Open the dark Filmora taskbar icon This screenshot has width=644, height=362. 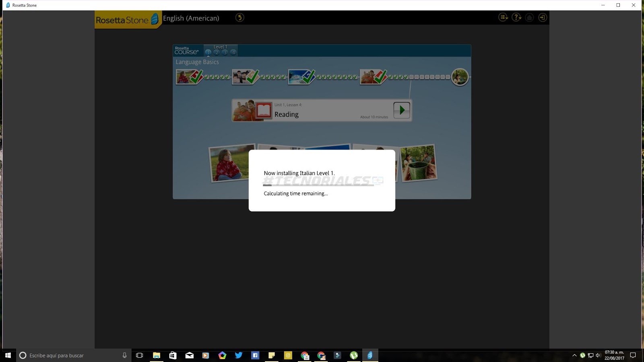[337, 355]
